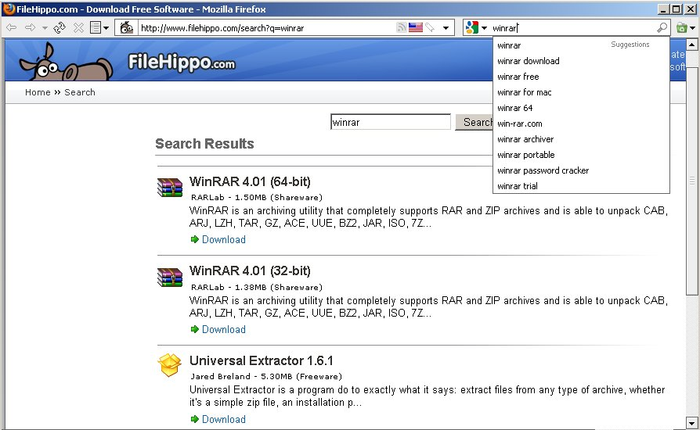Click the 'RARLab - 1.50MB (Shareware)' text

257,197
